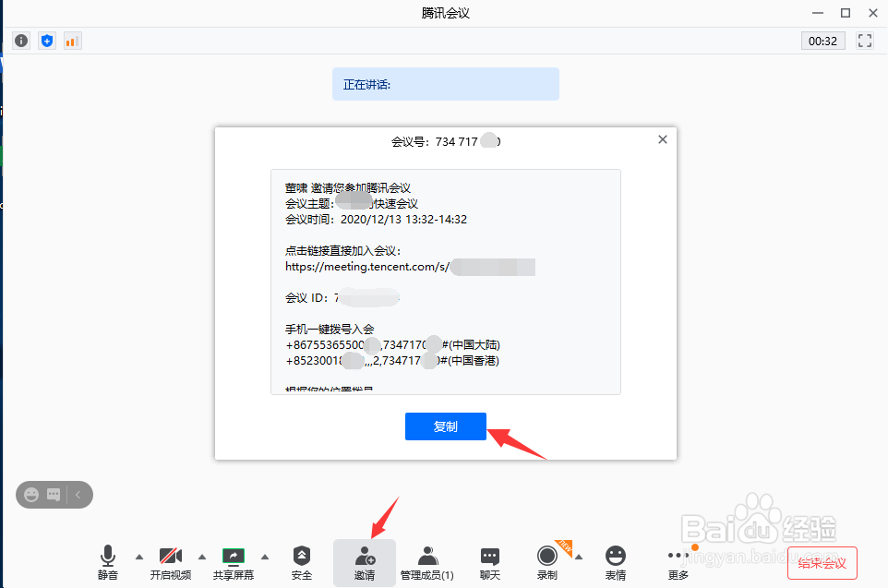This screenshot has width=888, height=588.
Task: Open the meeting info panel
Action: (20, 40)
